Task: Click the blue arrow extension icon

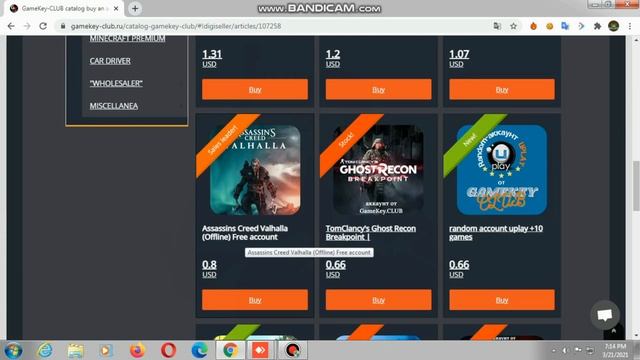Action: click(581, 26)
